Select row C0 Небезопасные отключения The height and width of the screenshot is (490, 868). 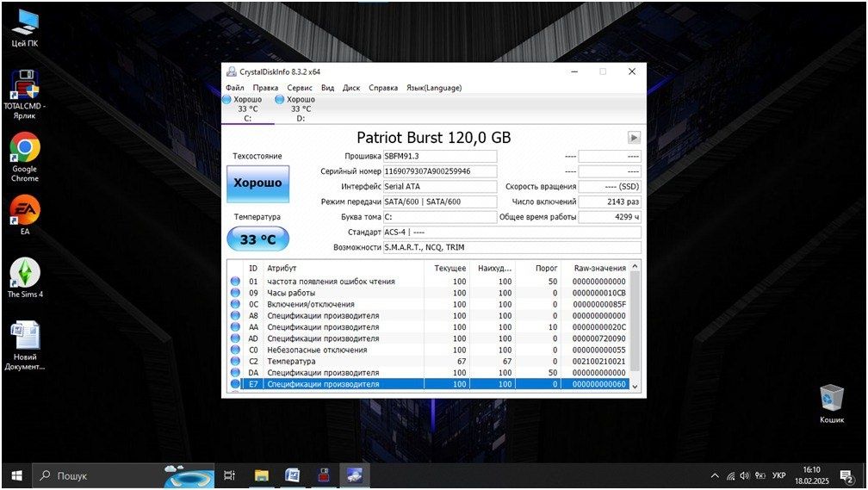(429, 350)
